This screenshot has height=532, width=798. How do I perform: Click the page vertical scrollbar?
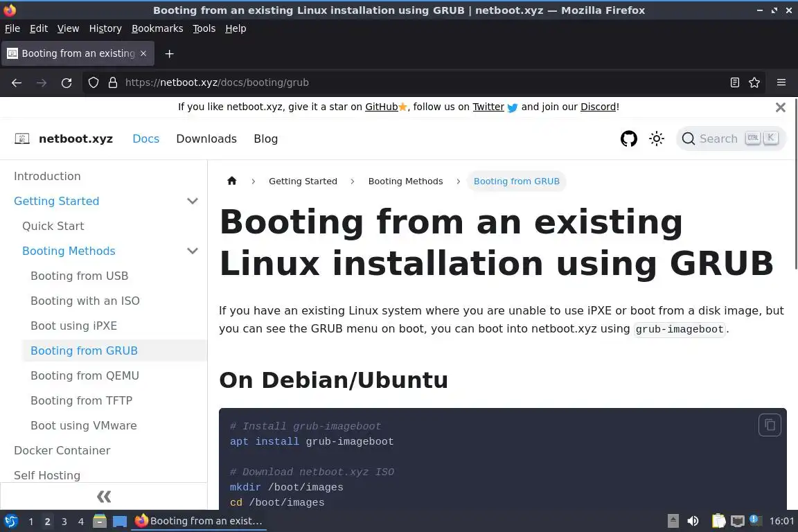tap(795, 184)
